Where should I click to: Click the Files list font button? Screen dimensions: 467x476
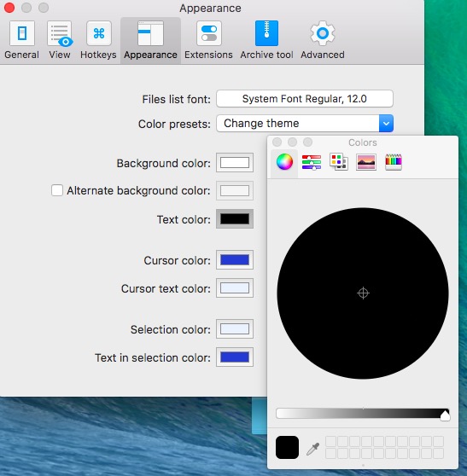tap(305, 99)
